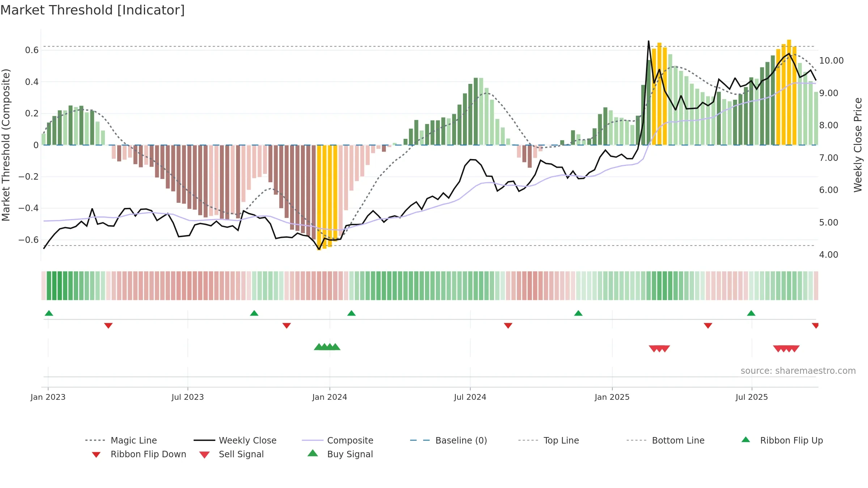The image size is (868, 488).
Task: Click the chart title Market Threshold [Indicator]
Action: (x=93, y=10)
